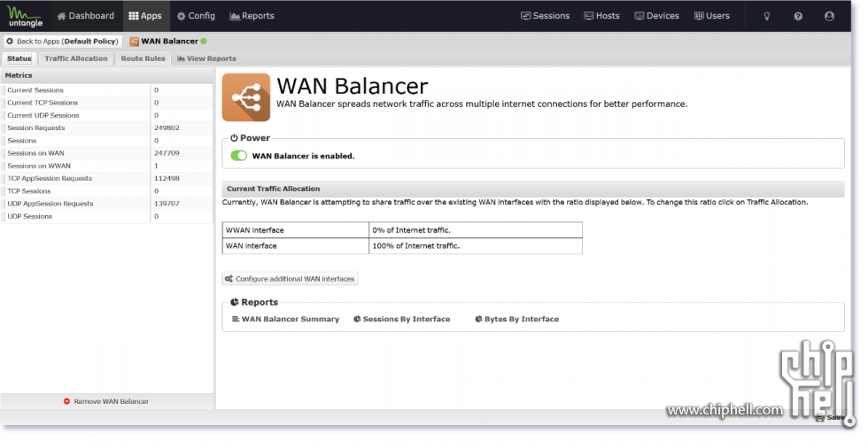The image size is (868, 441).
Task: Click the WAN Balancer breadcrumb icon
Action: coord(134,42)
